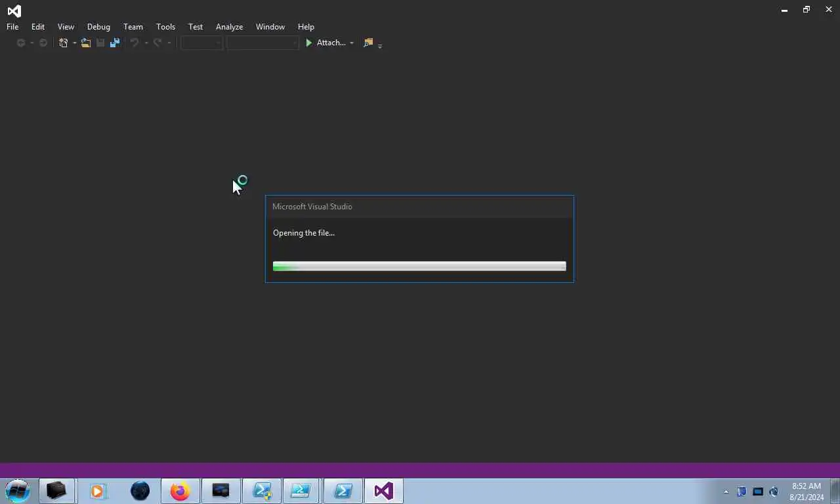
Task: Expand the Navigate Backward history dropdown
Action: click(x=31, y=43)
